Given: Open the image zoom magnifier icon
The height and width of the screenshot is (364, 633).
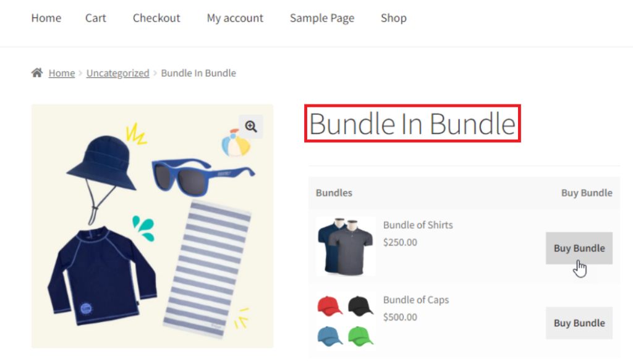Looking at the screenshot, I should pos(250,126).
